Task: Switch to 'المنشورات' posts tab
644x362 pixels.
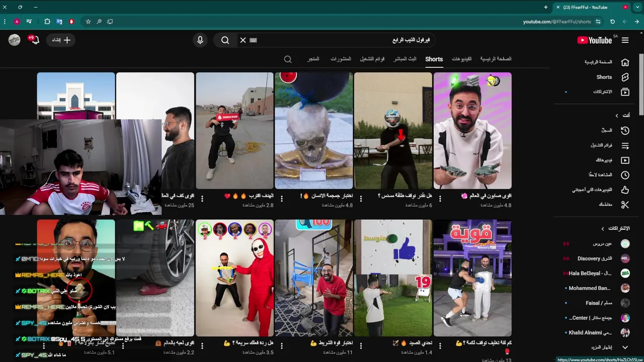Action: (341, 59)
